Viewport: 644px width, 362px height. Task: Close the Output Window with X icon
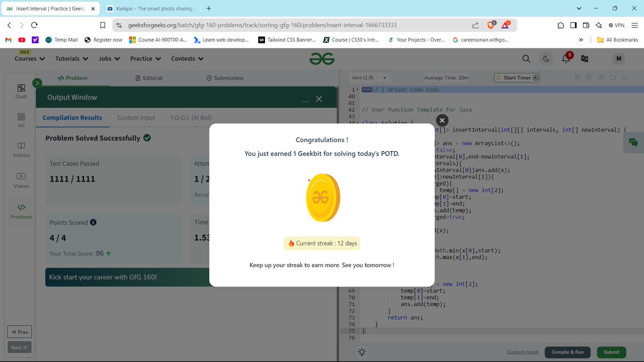click(319, 99)
